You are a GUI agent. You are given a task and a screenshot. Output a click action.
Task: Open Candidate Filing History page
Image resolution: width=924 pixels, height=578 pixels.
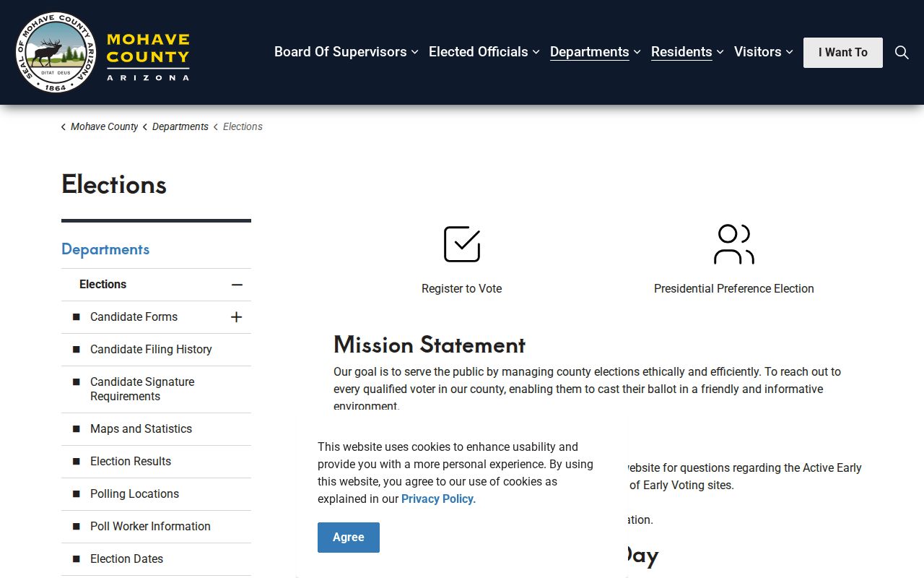click(151, 350)
